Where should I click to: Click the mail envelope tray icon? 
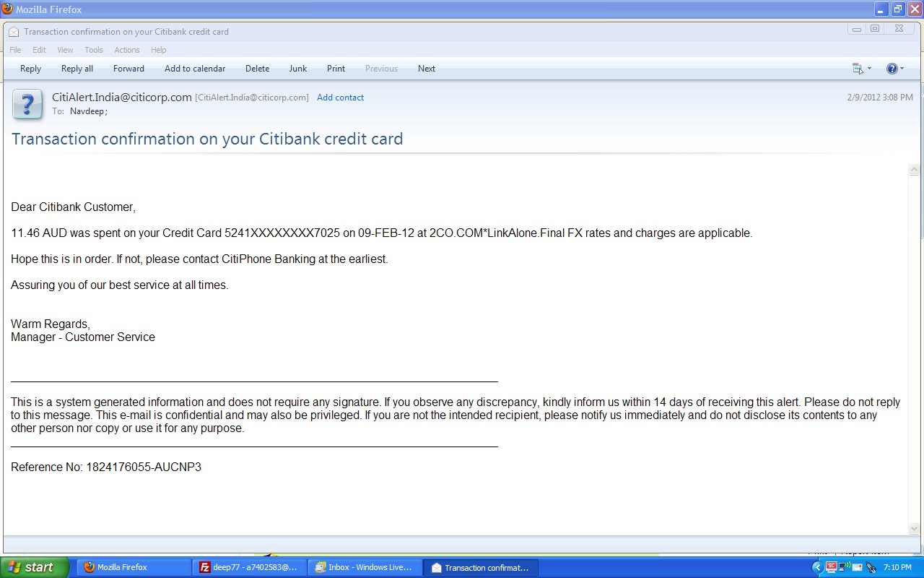click(x=857, y=567)
